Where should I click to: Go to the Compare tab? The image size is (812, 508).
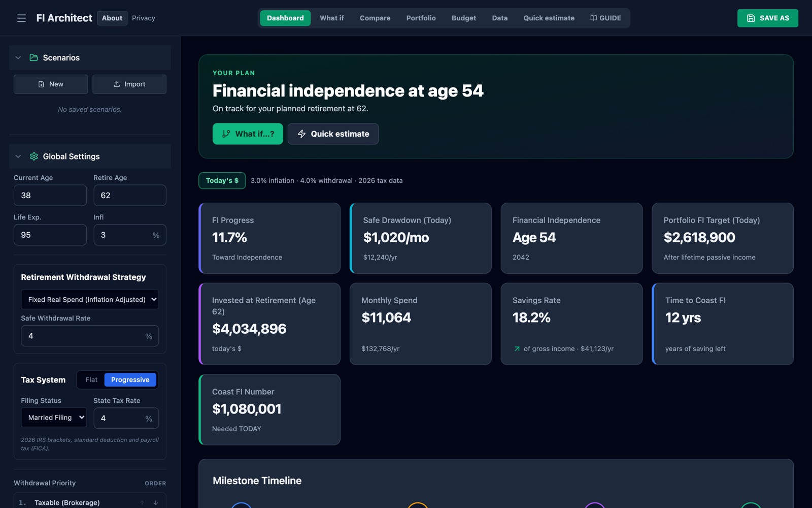coord(375,18)
